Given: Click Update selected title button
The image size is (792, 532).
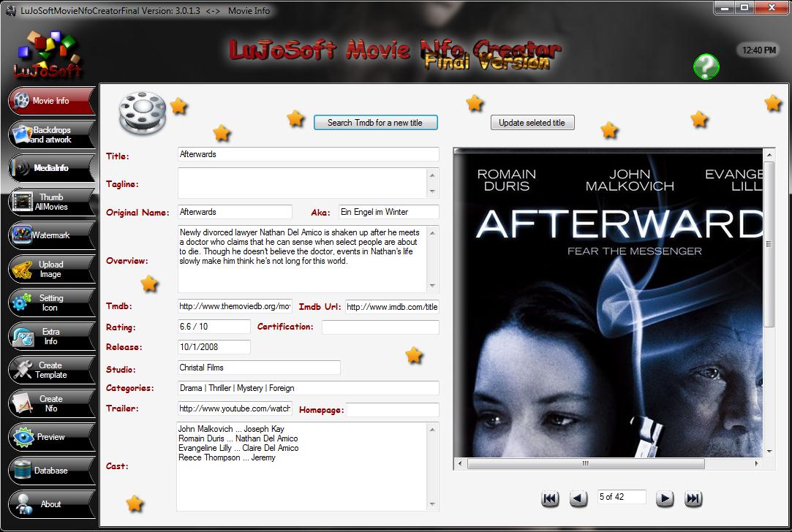Looking at the screenshot, I should pyautogui.click(x=532, y=123).
